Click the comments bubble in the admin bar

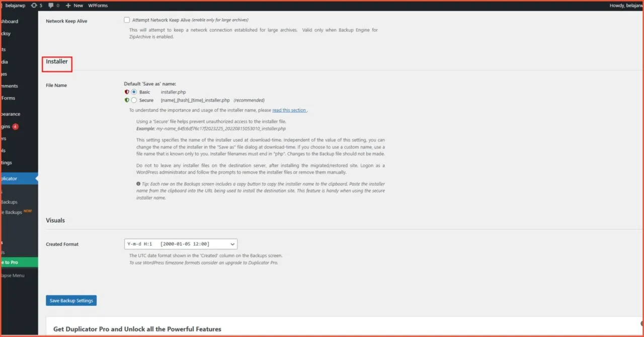point(51,5)
